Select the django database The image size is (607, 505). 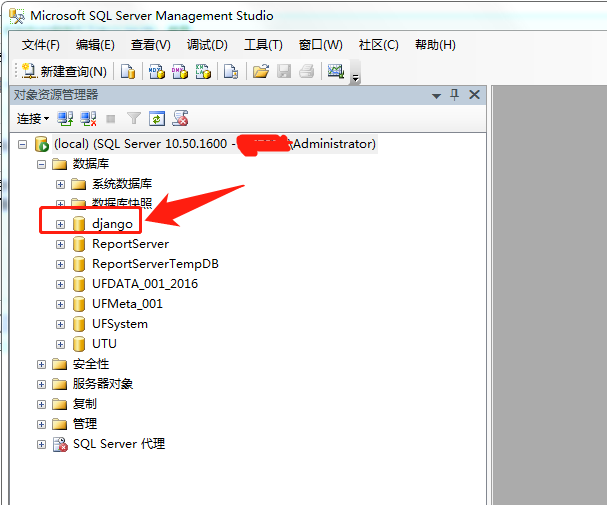coord(112,224)
